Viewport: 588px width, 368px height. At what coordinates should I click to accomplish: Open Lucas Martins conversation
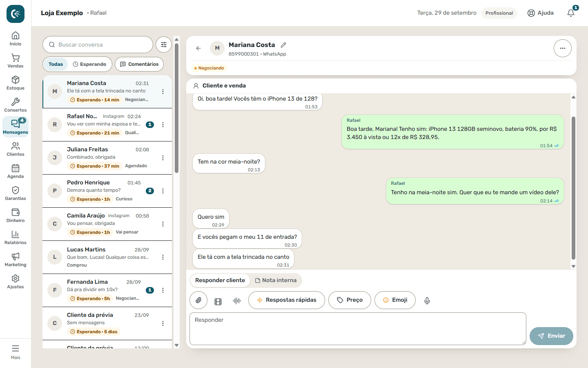click(x=107, y=257)
